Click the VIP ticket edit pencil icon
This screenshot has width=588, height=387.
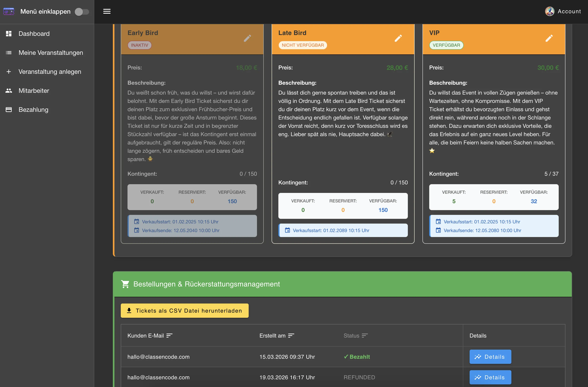click(x=549, y=38)
